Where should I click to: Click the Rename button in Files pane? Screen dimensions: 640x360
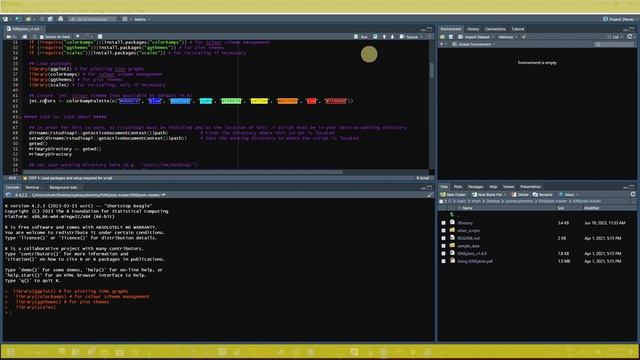click(542, 195)
